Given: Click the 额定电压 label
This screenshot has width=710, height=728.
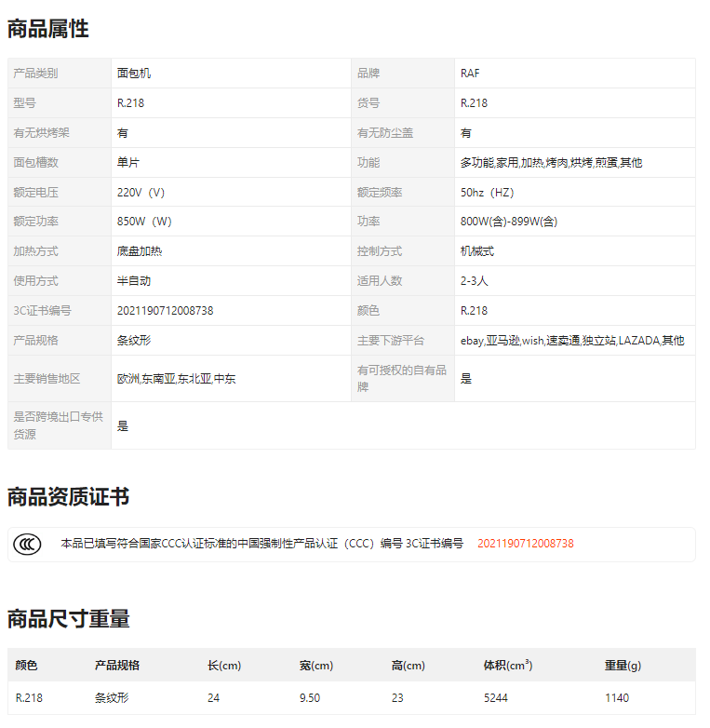Looking at the screenshot, I should (x=35, y=192).
